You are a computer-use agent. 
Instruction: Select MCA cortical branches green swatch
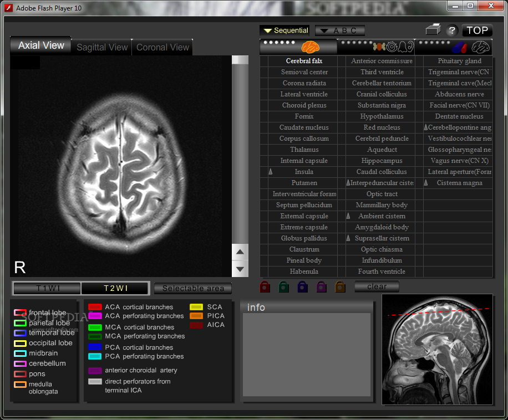click(x=95, y=327)
